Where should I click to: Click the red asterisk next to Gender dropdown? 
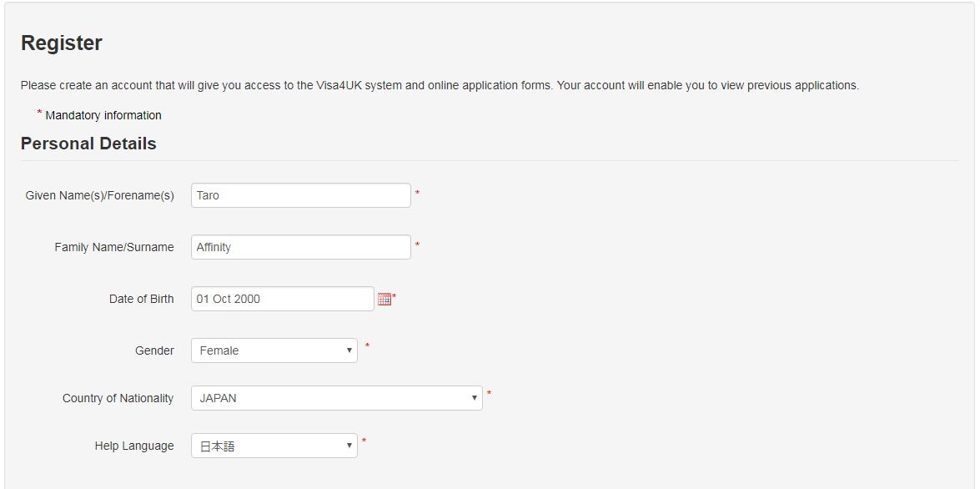tap(367, 345)
